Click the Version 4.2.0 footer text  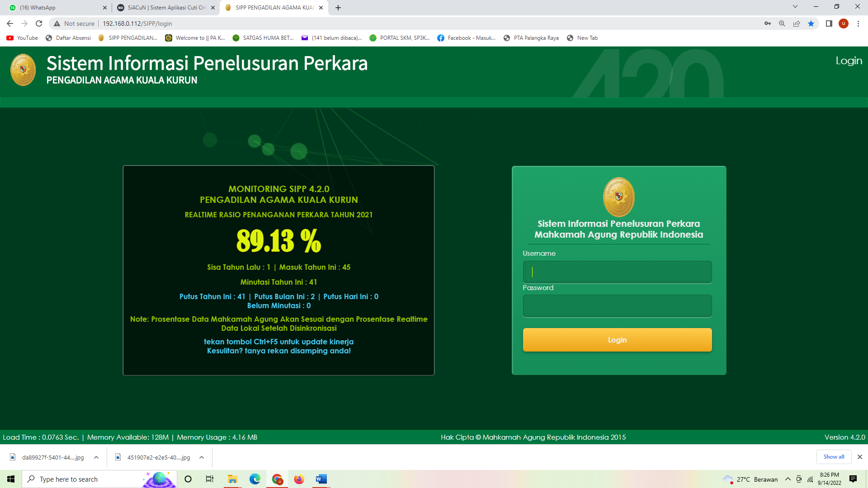click(844, 437)
